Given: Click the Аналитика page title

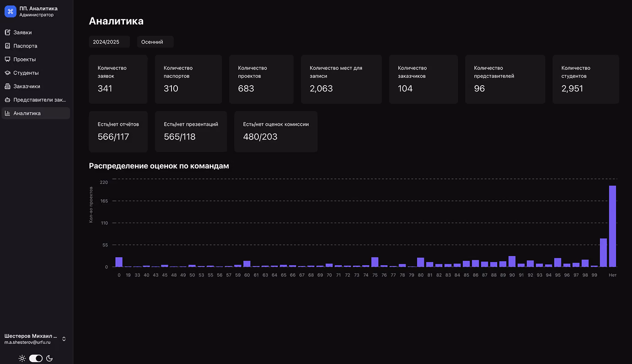Looking at the screenshot, I should point(116,21).
